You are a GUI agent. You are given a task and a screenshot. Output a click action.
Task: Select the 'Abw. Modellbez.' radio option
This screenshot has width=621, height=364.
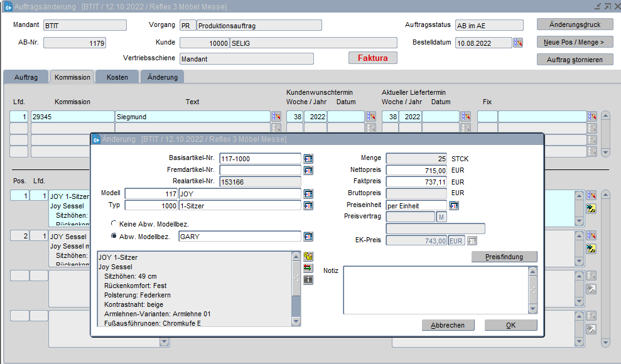114,236
